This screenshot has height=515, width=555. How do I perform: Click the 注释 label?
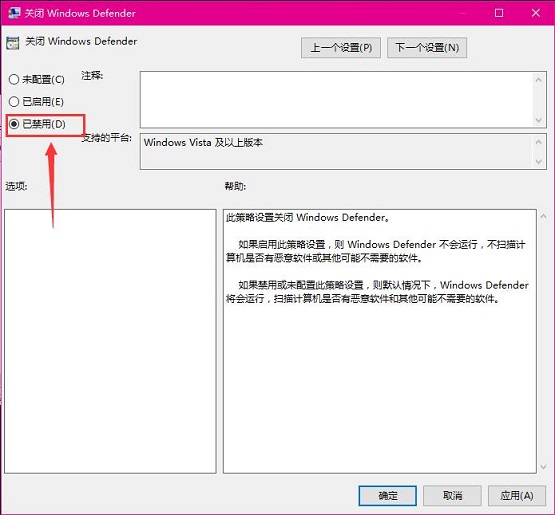[x=92, y=75]
